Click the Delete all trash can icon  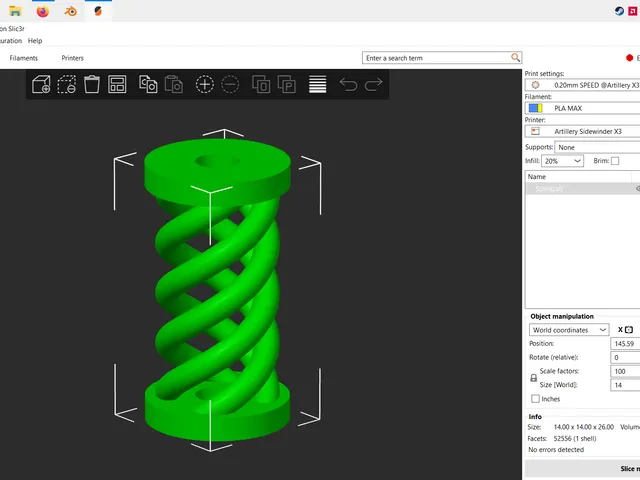click(x=92, y=84)
